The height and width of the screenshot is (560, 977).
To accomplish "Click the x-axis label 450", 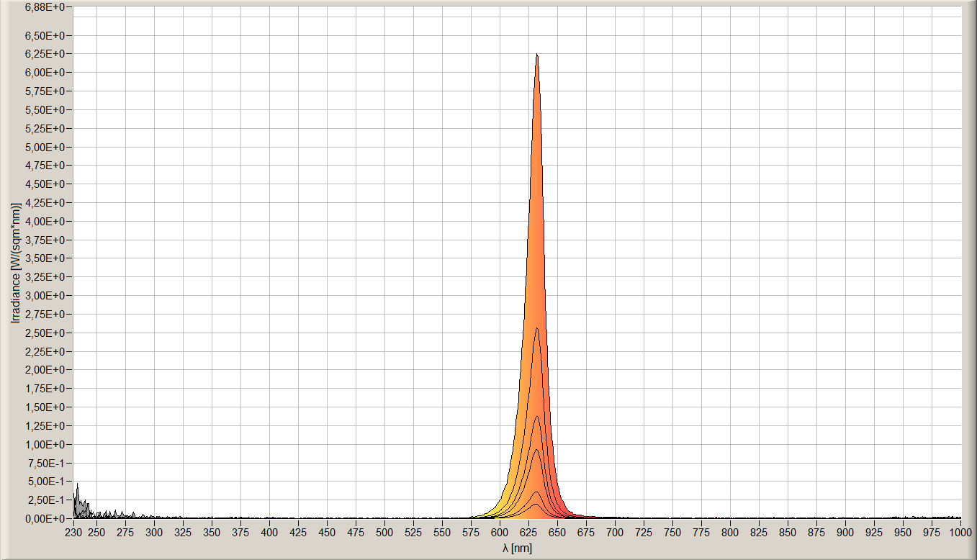I will point(327,533).
